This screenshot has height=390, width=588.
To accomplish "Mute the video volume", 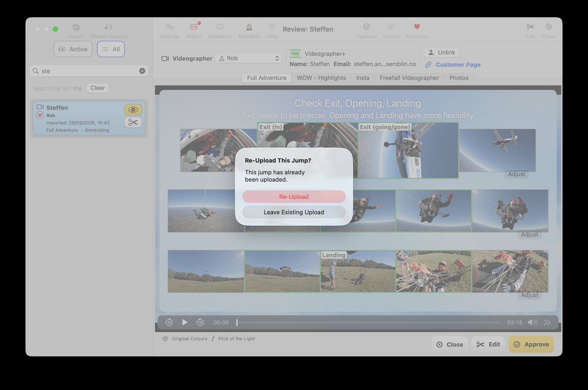I will click(x=532, y=322).
